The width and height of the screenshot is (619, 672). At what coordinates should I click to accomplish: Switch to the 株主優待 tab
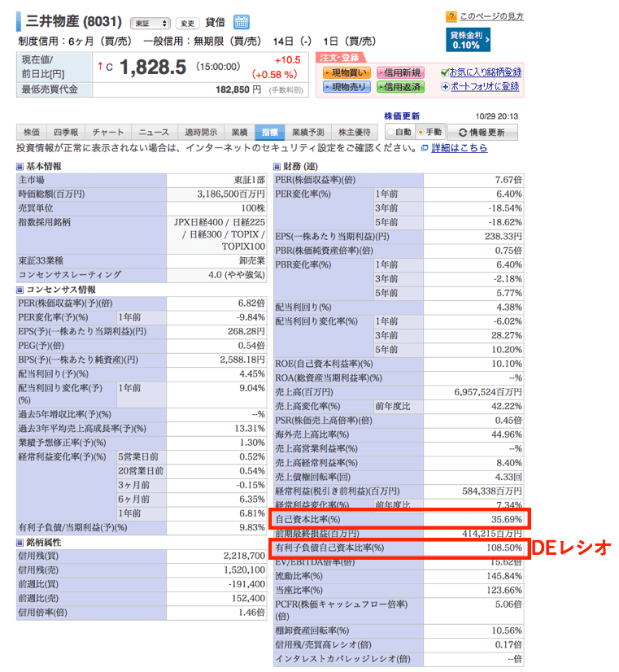355,133
